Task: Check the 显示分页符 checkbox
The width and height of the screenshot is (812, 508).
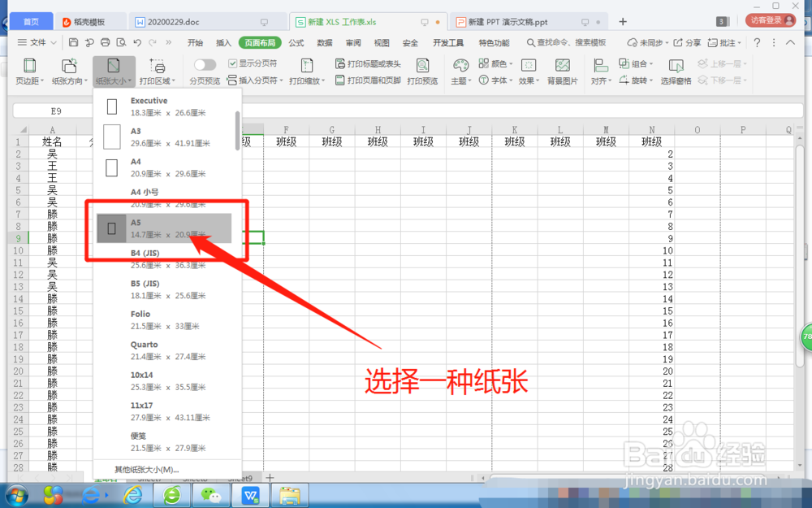Action: [232, 63]
